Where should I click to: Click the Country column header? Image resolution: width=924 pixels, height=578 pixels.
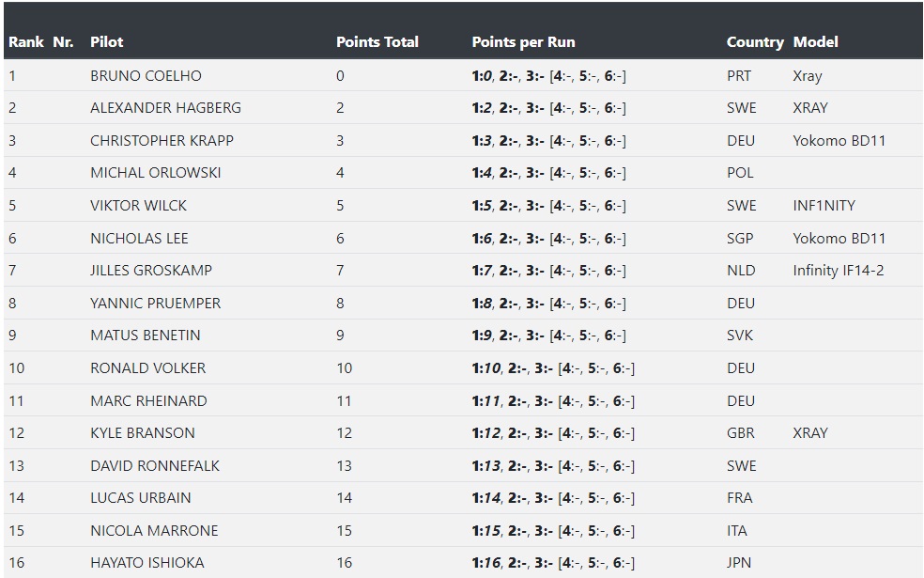[x=755, y=42]
